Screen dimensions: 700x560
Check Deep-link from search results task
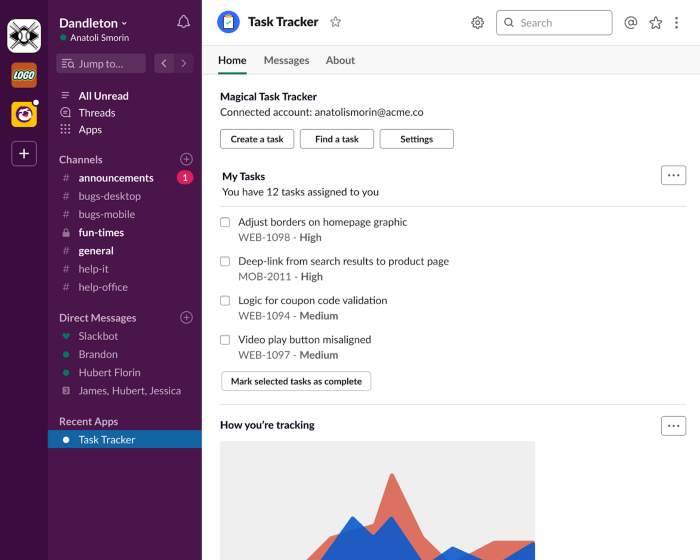[x=225, y=261]
